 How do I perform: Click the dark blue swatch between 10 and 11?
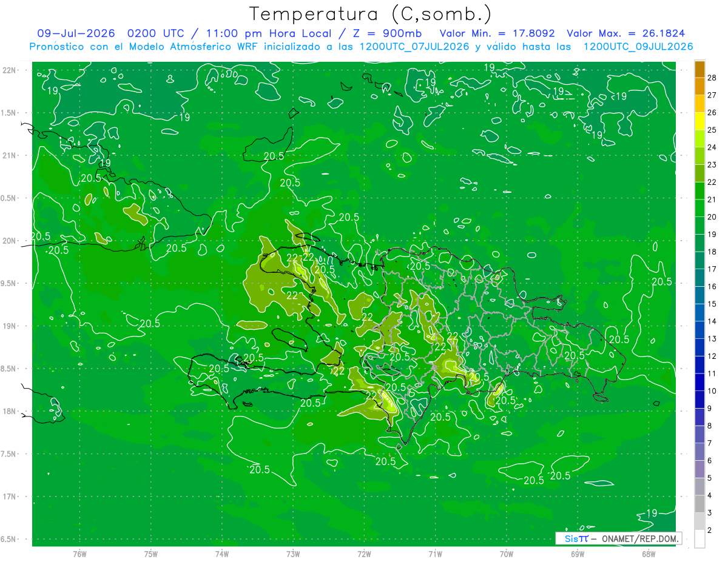coord(699,383)
